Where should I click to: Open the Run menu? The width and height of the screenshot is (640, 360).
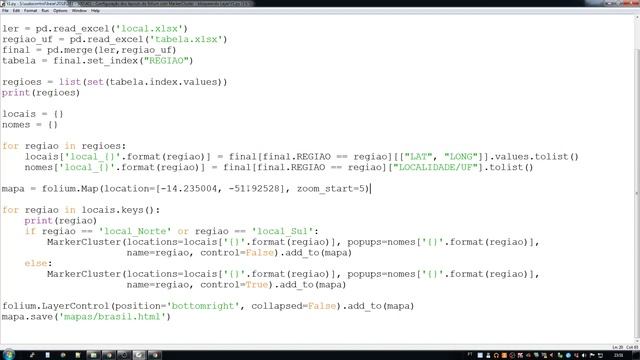click(x=45, y=11)
